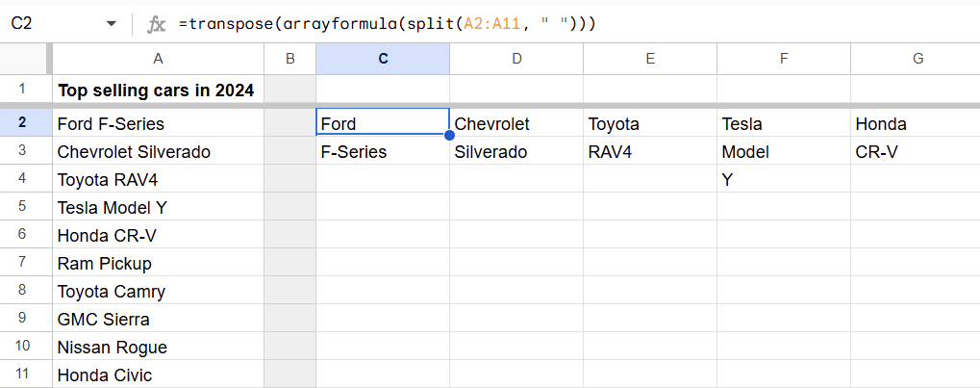Viewport: 980px width, 388px height.
Task: Click the fx function icon
Action: point(156,24)
